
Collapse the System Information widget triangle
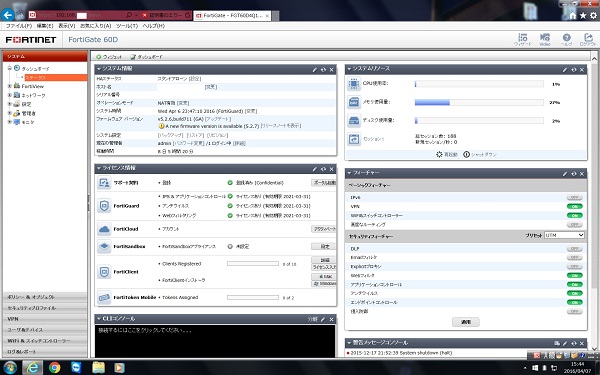pos(99,69)
